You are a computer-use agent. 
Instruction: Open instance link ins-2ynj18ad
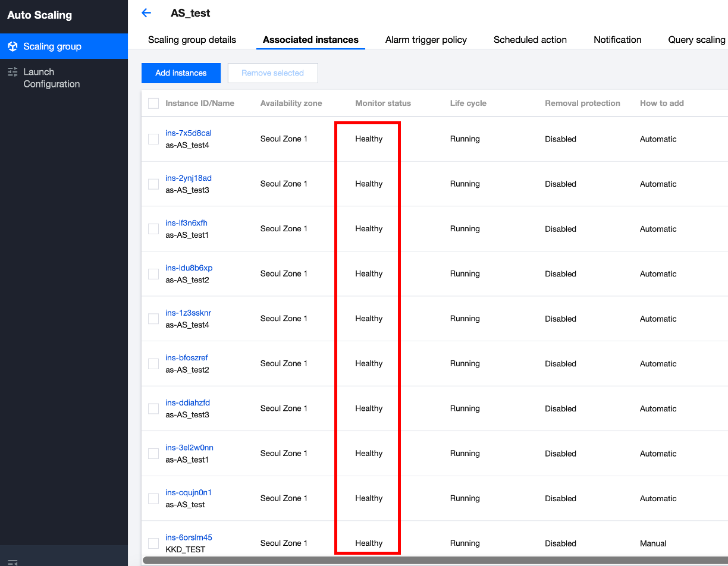(189, 178)
